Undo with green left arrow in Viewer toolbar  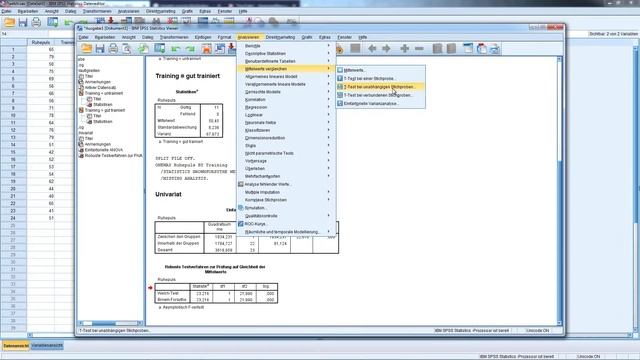[176, 49]
